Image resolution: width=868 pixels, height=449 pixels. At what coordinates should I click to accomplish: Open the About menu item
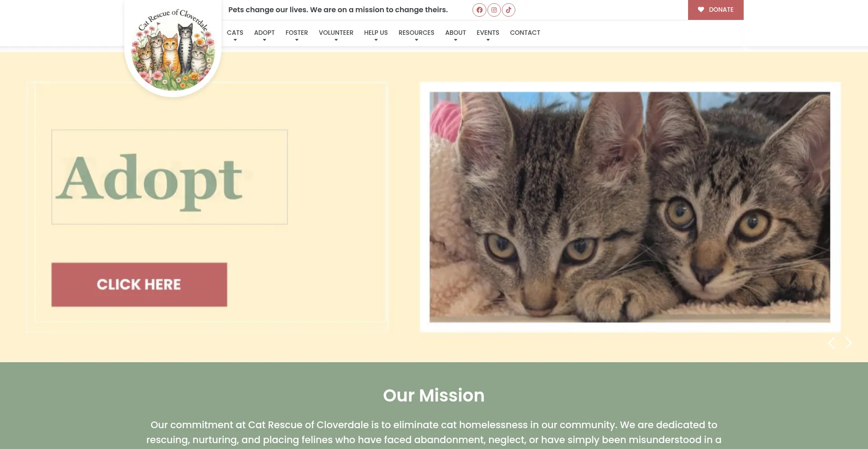point(455,35)
